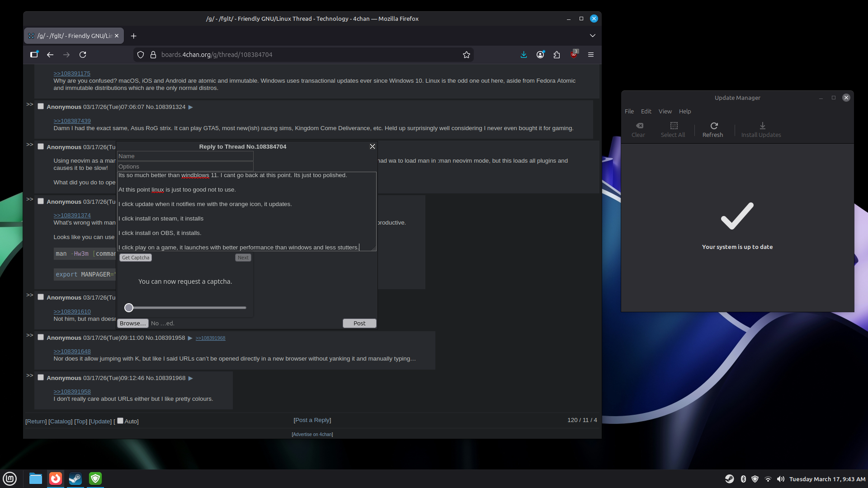The image size is (868, 488).
Task: Tick the checkbox for post No.108391324
Action: tap(41, 107)
